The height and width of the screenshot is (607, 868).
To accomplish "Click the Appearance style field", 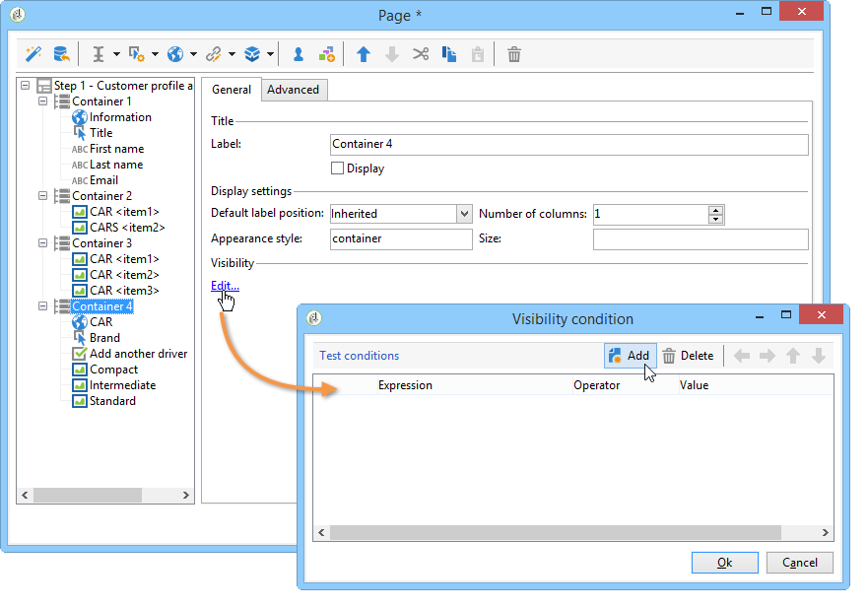I will [401, 239].
